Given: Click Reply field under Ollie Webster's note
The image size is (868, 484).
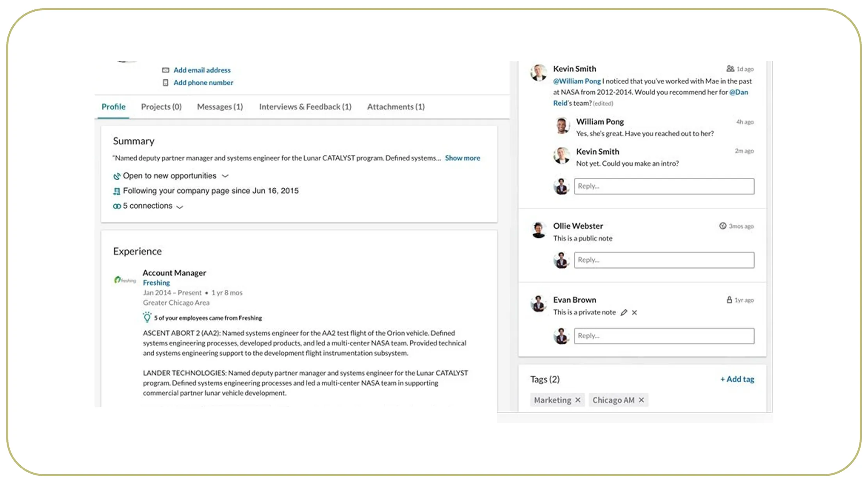Looking at the screenshot, I should pyautogui.click(x=664, y=260).
